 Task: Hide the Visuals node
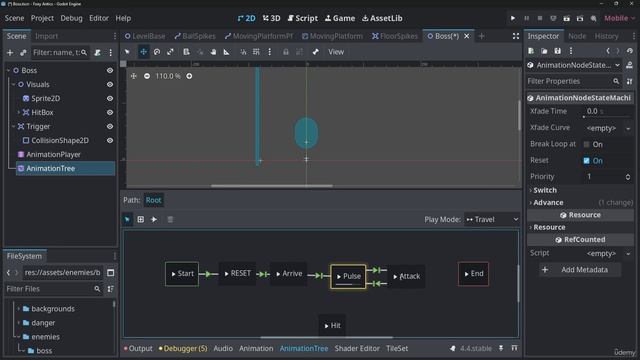point(110,84)
